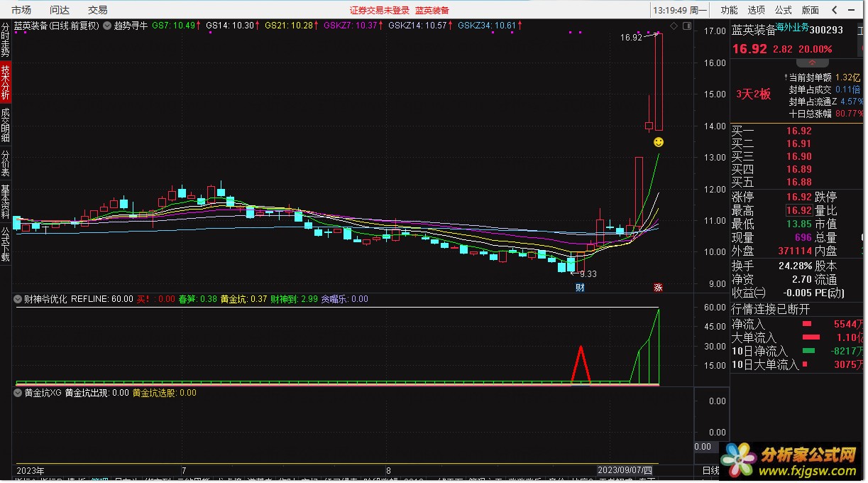
Task: Click the 买三 price 16.90
Action: click(x=798, y=156)
